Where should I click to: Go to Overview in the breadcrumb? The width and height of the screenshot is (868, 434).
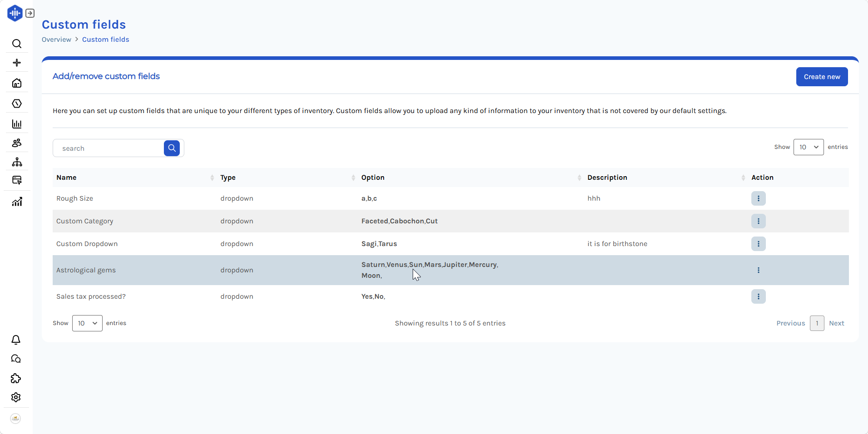pyautogui.click(x=56, y=39)
